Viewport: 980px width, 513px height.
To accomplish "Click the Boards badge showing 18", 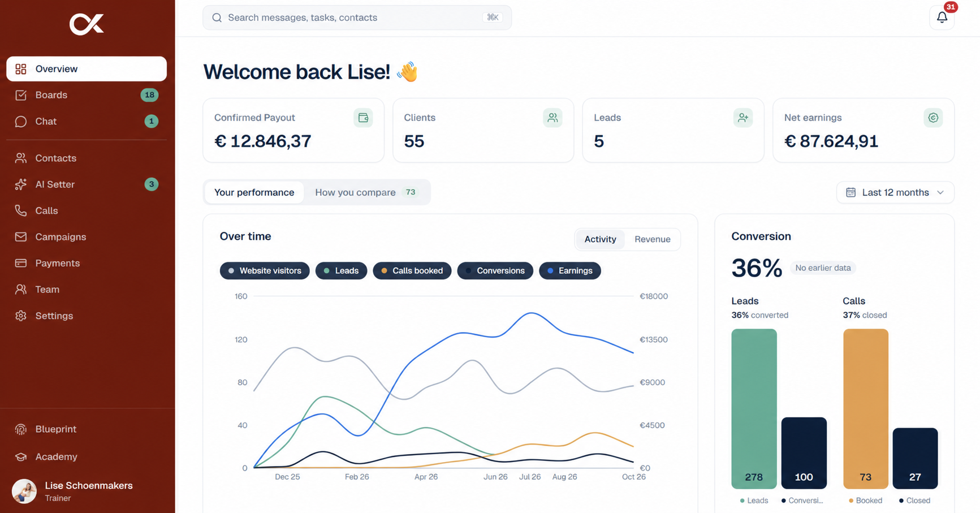I will tap(149, 95).
